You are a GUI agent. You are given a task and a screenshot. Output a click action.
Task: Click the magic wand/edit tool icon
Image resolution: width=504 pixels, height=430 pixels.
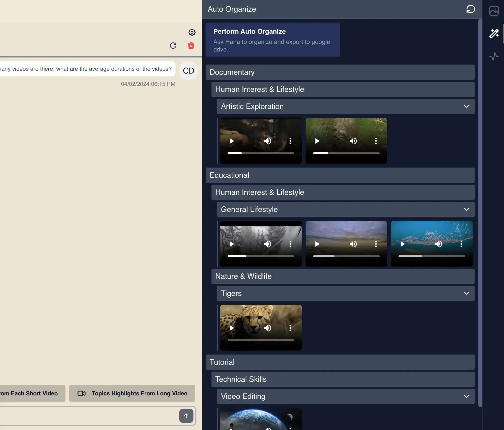494,33
